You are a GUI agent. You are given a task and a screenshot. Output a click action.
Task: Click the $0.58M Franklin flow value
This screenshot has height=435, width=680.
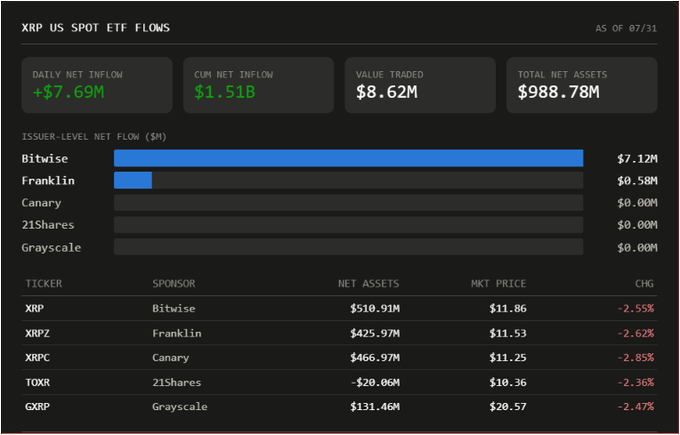pos(637,180)
